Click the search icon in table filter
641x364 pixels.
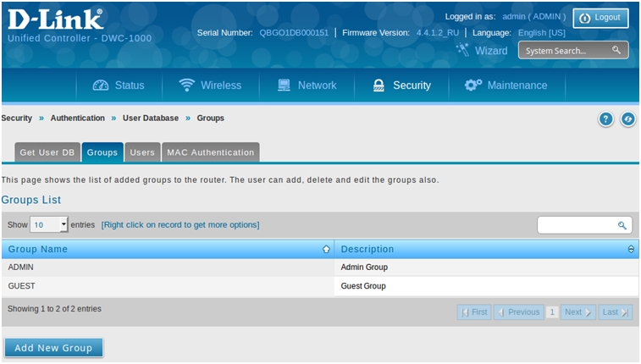coord(622,225)
